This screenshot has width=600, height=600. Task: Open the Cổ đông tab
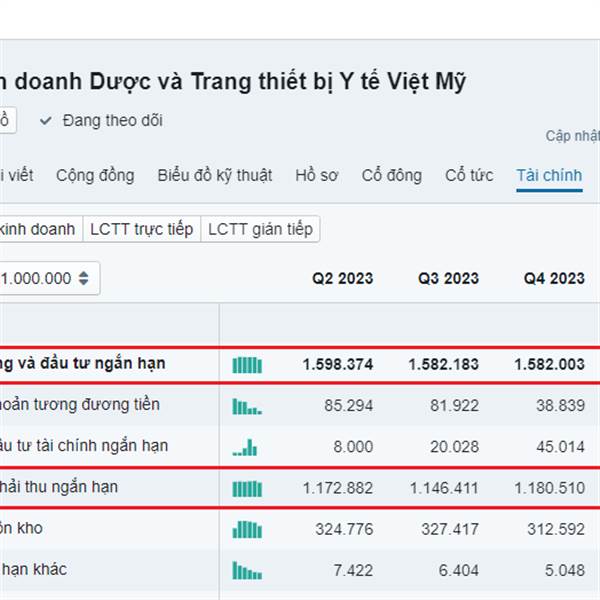tap(391, 176)
